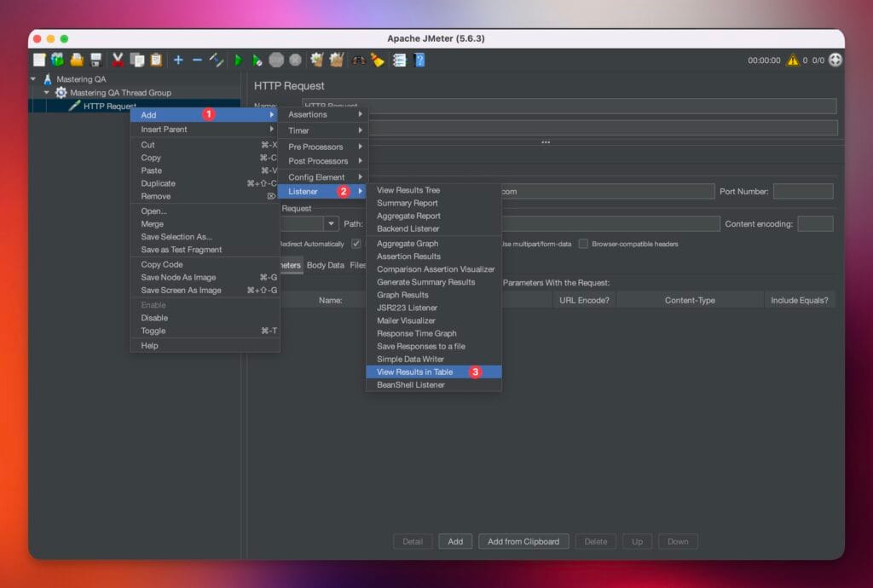Screen dimensions: 873x588
Task: Choose Response Time Graph listener
Action: click(x=434, y=333)
